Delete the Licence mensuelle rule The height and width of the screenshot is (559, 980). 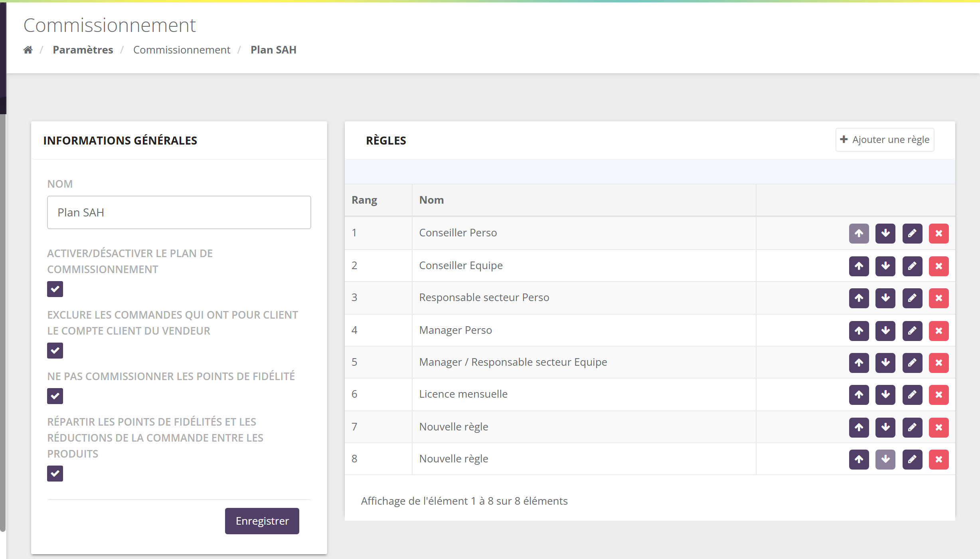939,394
